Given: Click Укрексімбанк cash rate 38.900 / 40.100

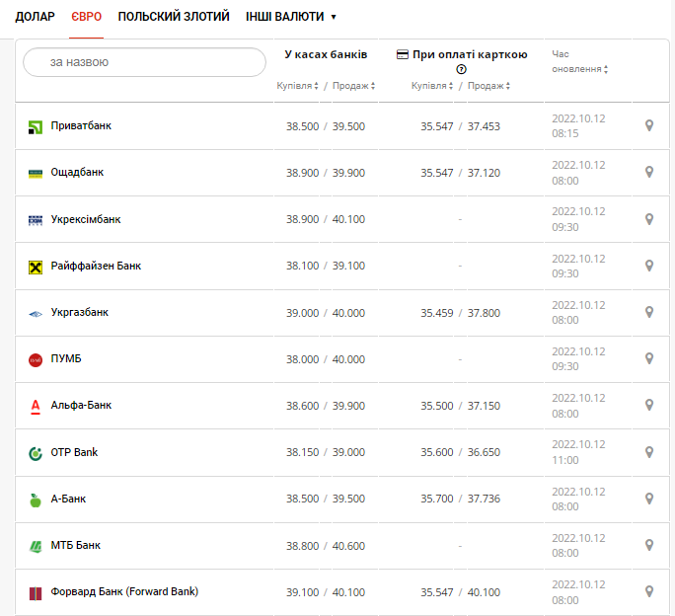Looking at the screenshot, I should pos(326,220).
